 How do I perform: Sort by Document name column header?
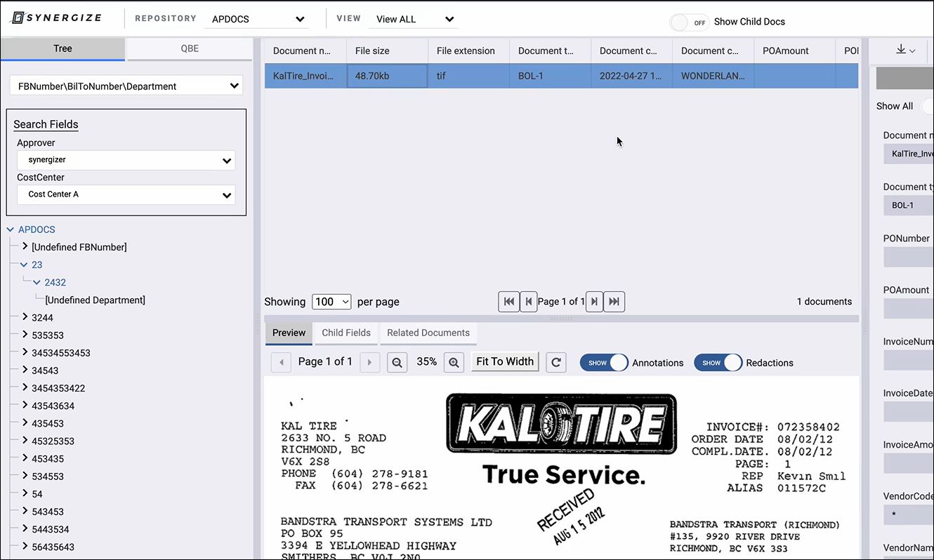305,51
